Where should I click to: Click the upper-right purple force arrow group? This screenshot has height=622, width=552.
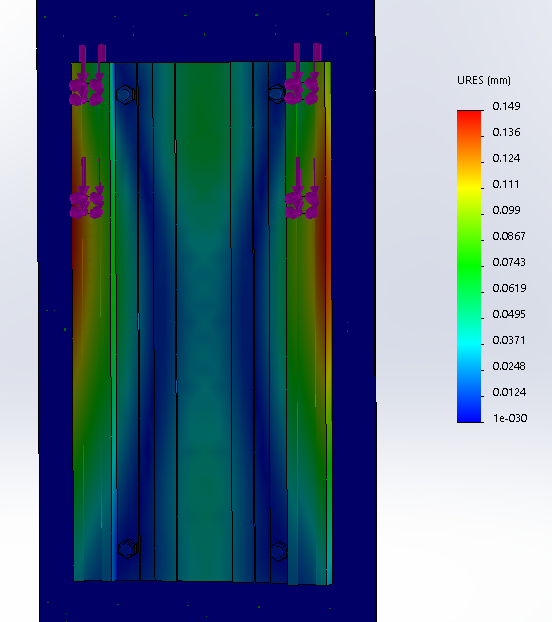(303, 74)
